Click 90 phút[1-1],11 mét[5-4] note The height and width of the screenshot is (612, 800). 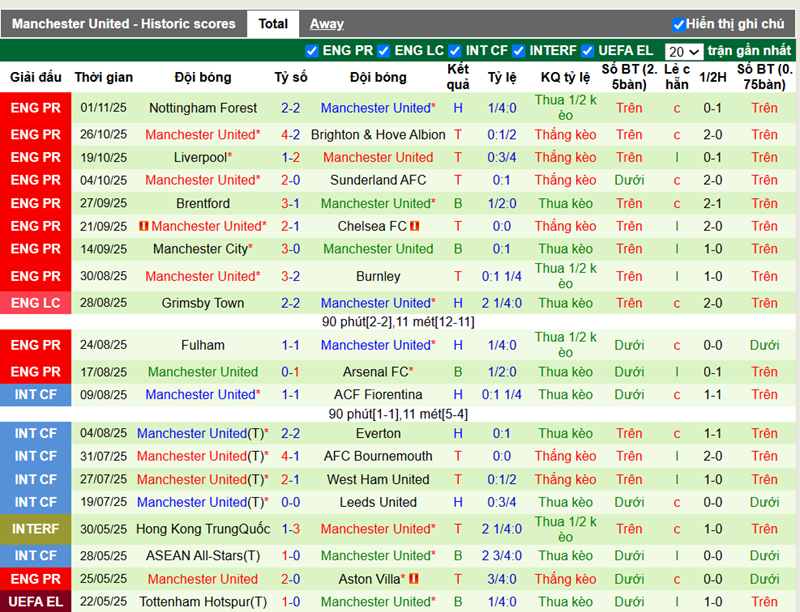click(398, 414)
